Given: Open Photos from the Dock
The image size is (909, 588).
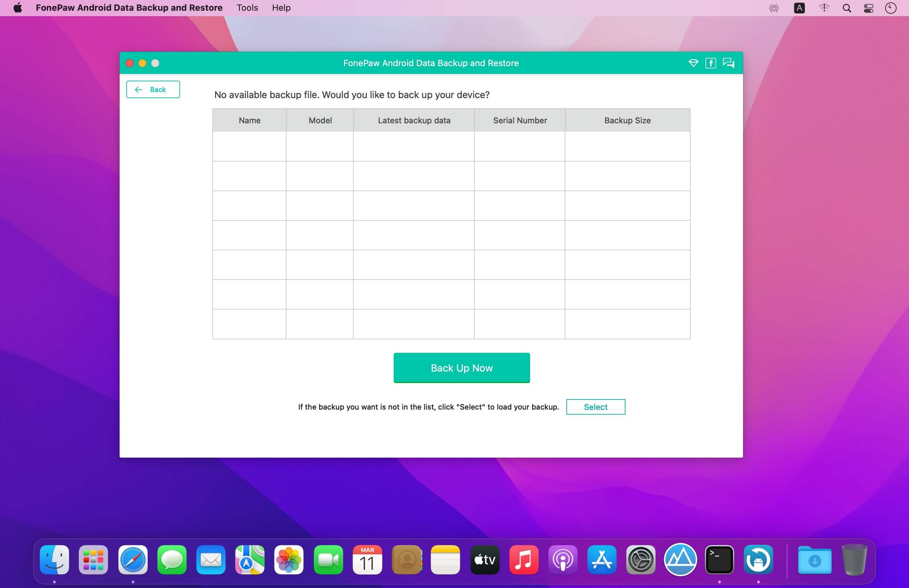Looking at the screenshot, I should (289, 560).
